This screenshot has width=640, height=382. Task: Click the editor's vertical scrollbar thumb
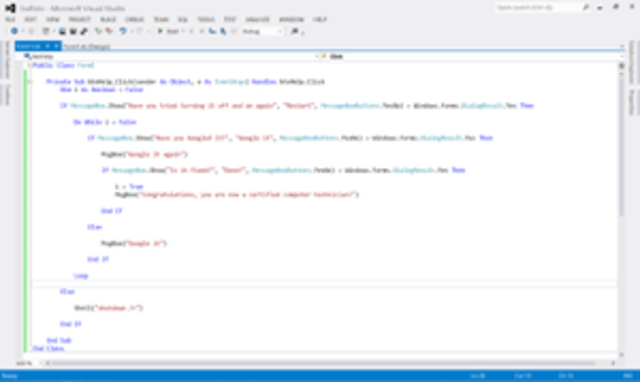tap(621, 147)
